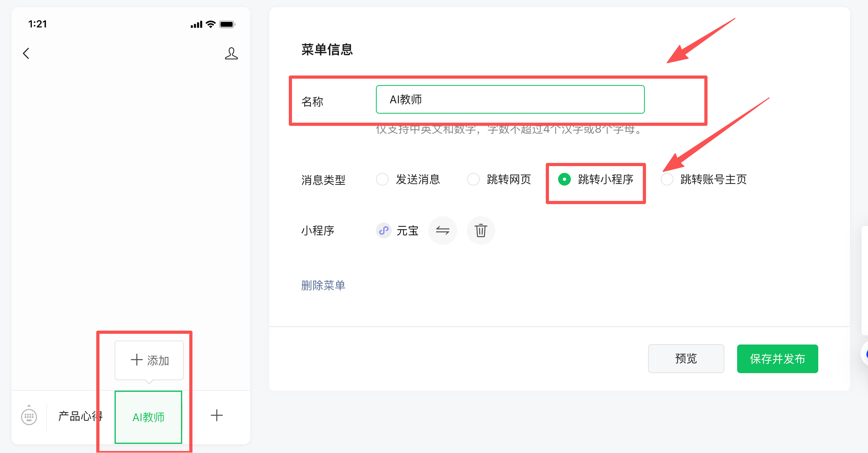This screenshot has width=868, height=453.
Task: Click the 添加 submenu button
Action: click(x=149, y=360)
